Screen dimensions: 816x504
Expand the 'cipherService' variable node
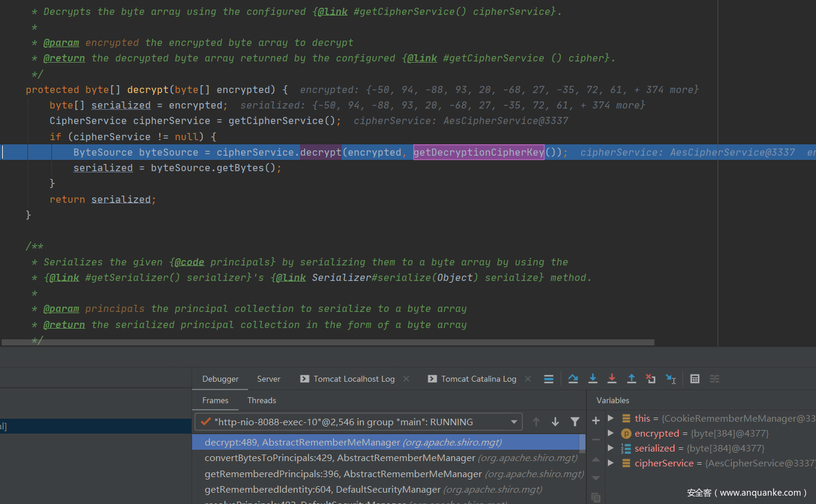611,463
